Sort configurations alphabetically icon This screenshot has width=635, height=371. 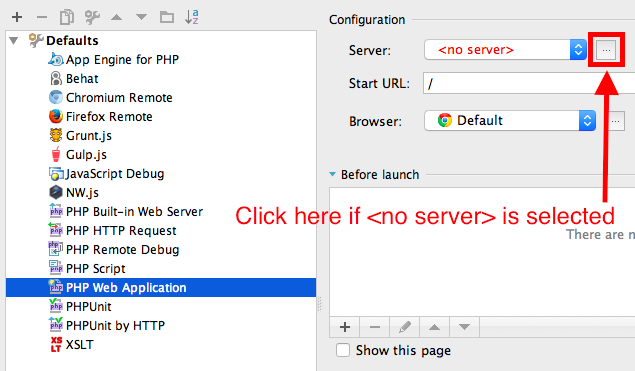[x=192, y=17]
